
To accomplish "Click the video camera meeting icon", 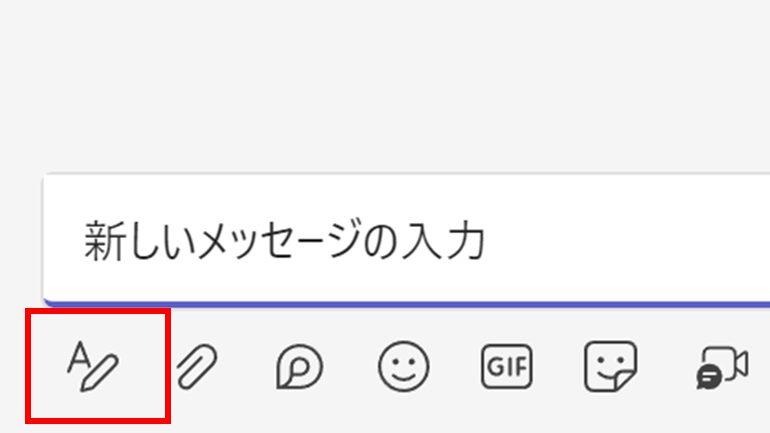I will (x=722, y=367).
